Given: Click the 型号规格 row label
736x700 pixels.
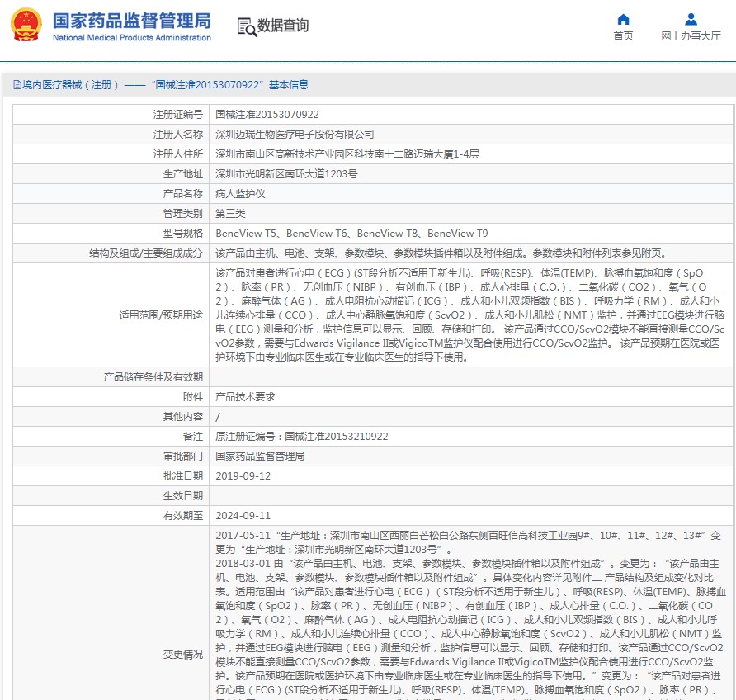Looking at the screenshot, I should click(x=183, y=234).
